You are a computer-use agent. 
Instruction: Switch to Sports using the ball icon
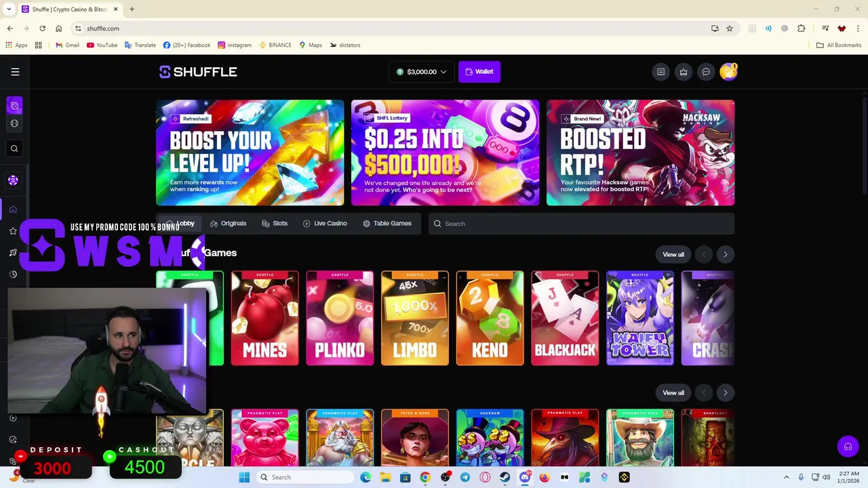point(14,123)
